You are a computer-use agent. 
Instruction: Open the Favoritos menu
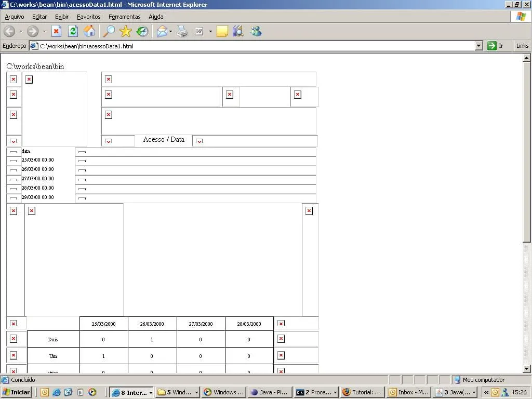(x=88, y=17)
